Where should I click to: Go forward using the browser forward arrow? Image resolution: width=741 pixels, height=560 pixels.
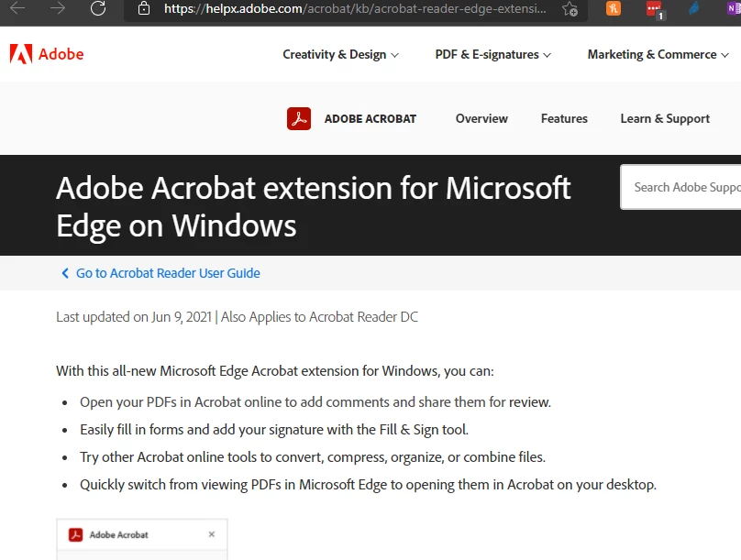click(x=57, y=7)
